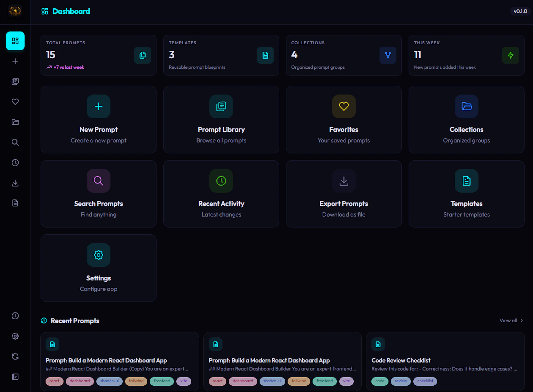Screen dimensions: 533x392
Task: Click the 'checklist' tag
Action: [425, 381]
